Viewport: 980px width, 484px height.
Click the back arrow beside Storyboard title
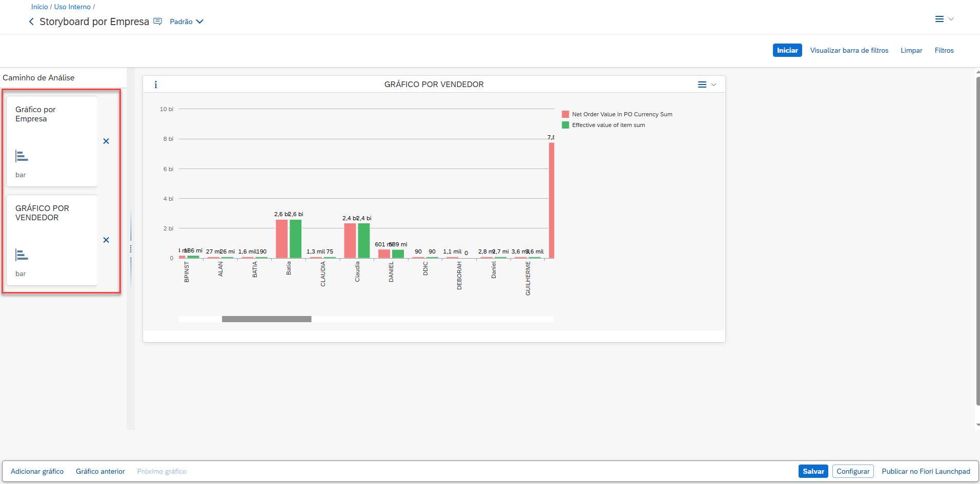31,22
